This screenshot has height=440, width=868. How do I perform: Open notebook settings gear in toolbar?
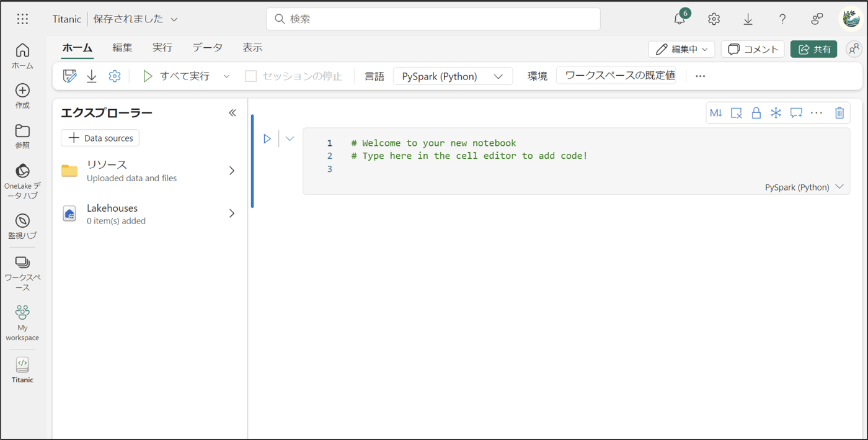[114, 76]
